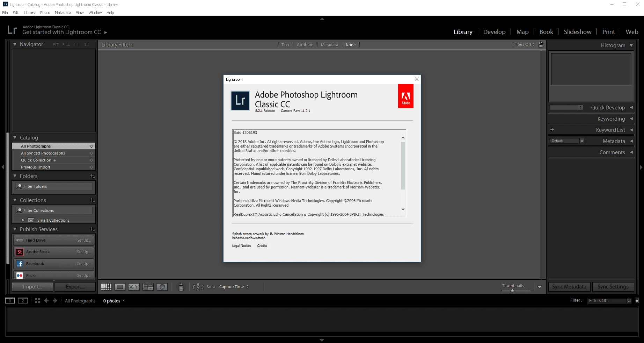Expand the Keywording panel

(x=631, y=119)
